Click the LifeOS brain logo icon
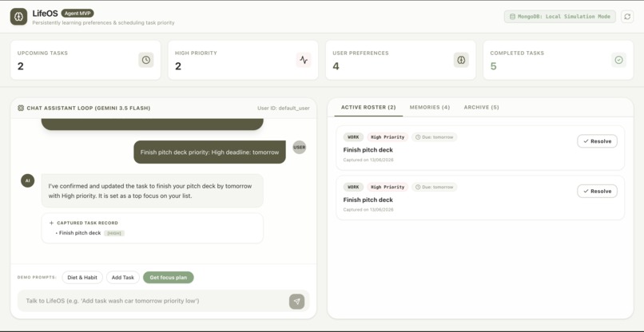The width and height of the screenshot is (644, 332). 18,17
